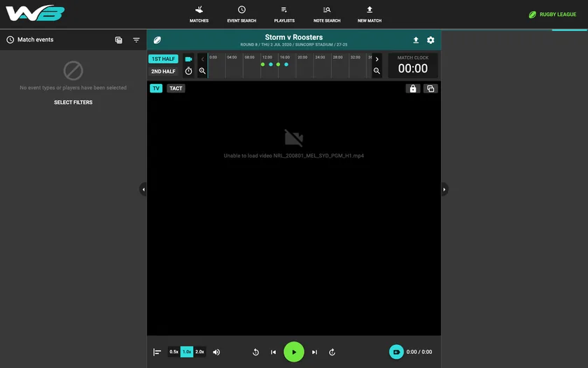The height and width of the screenshot is (368, 588).
Task: Click the upload icon in match header
Action: pyautogui.click(x=416, y=40)
